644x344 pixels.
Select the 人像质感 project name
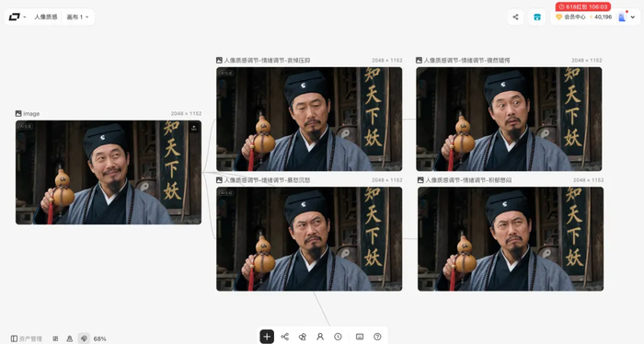(x=46, y=17)
